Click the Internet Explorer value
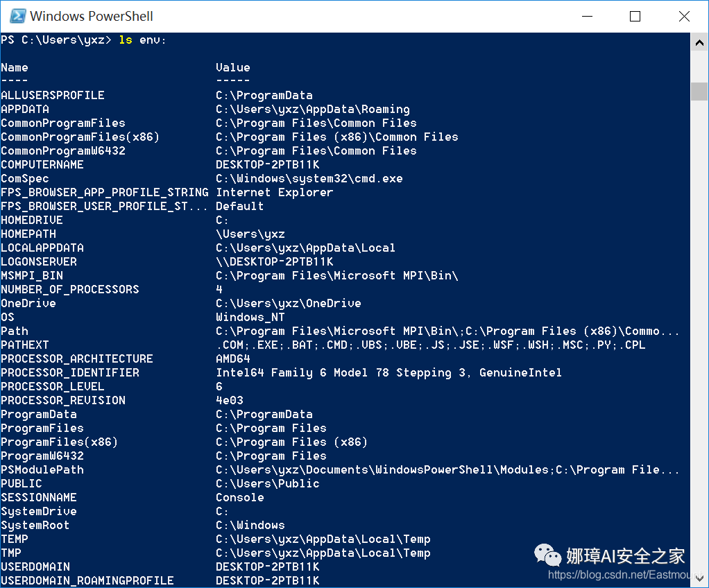This screenshot has width=709, height=588. click(x=275, y=193)
